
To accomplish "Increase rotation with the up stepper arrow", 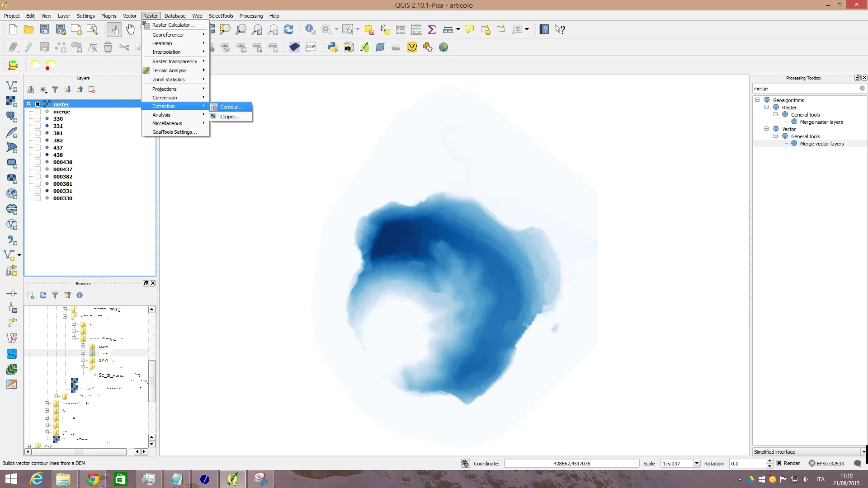I will (769, 460).
